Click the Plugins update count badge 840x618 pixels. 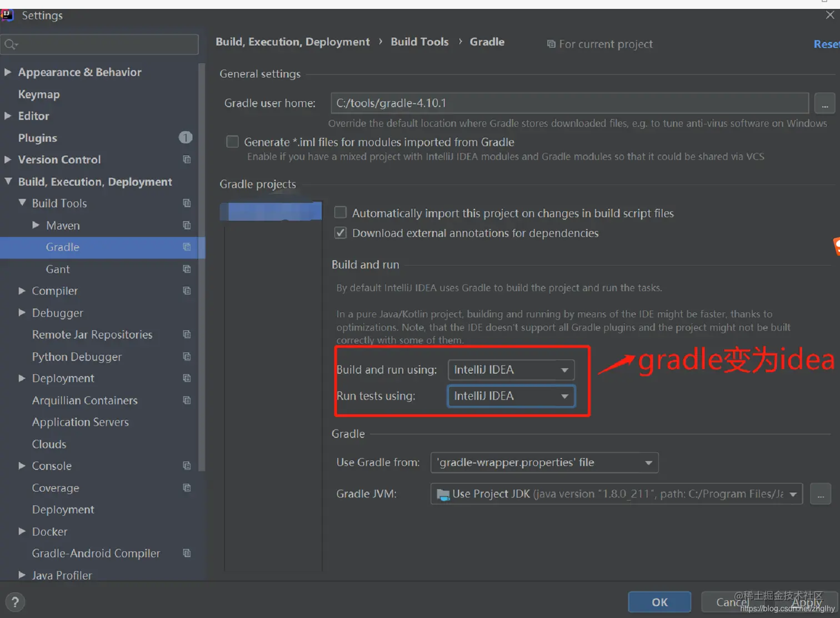point(186,137)
